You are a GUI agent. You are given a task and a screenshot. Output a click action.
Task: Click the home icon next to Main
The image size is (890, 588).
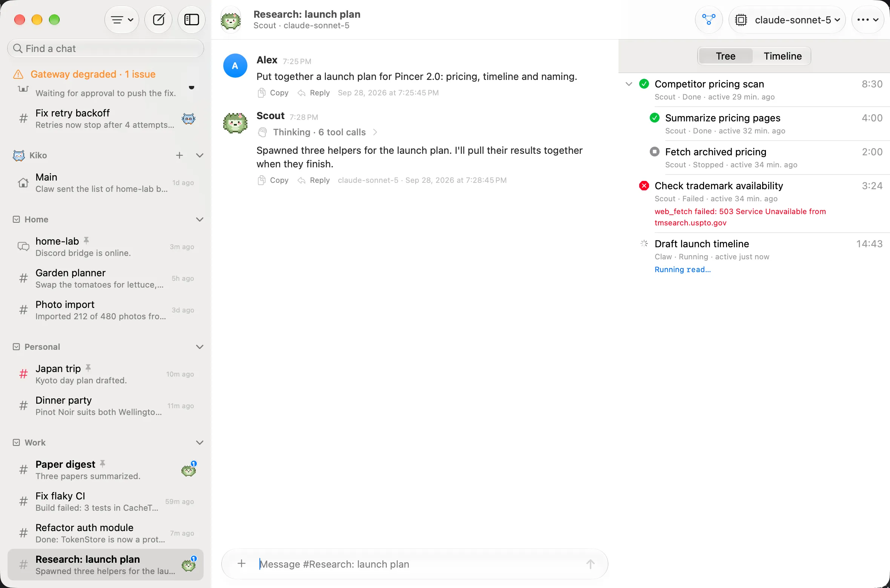click(x=23, y=183)
